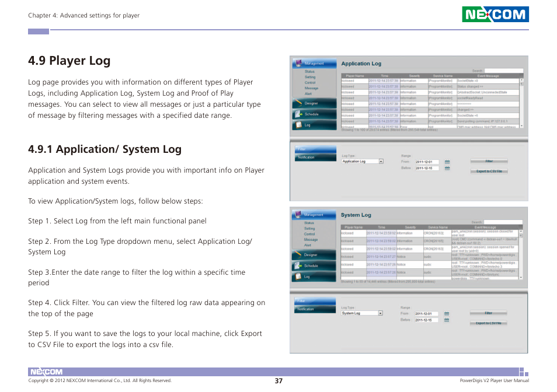Screen dimensions: 557x392
Task: Sort by the Time column in System Log
Action: [381, 227]
